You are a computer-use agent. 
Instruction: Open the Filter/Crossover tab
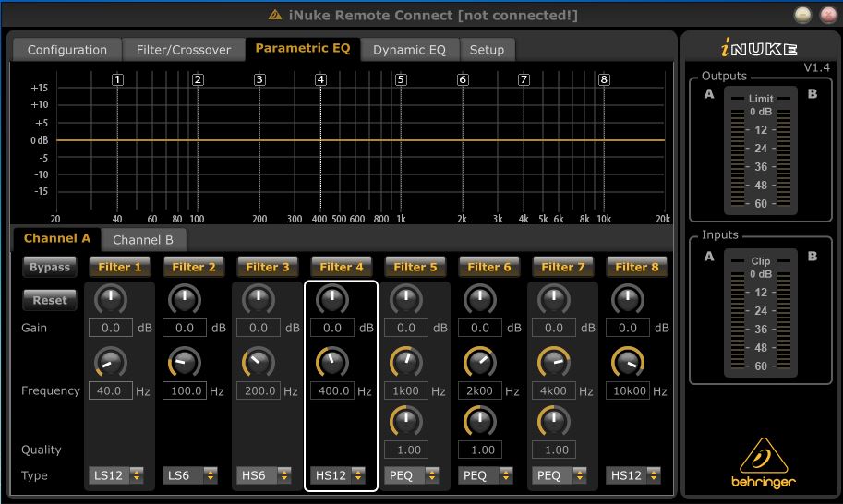coord(184,50)
